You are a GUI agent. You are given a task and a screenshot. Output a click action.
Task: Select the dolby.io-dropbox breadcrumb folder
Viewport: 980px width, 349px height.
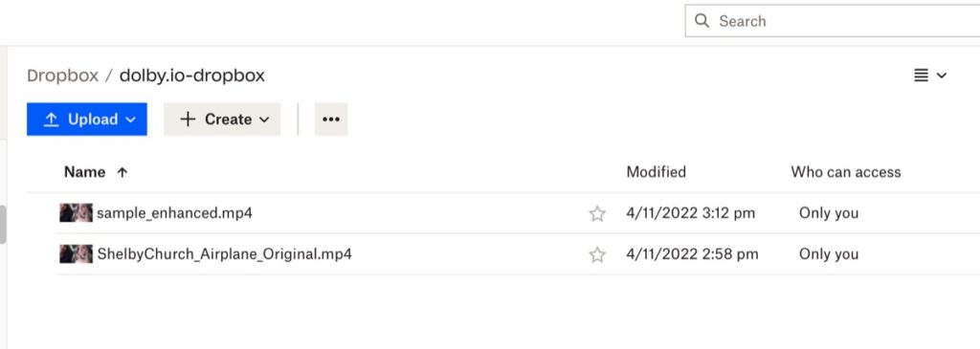pos(191,76)
